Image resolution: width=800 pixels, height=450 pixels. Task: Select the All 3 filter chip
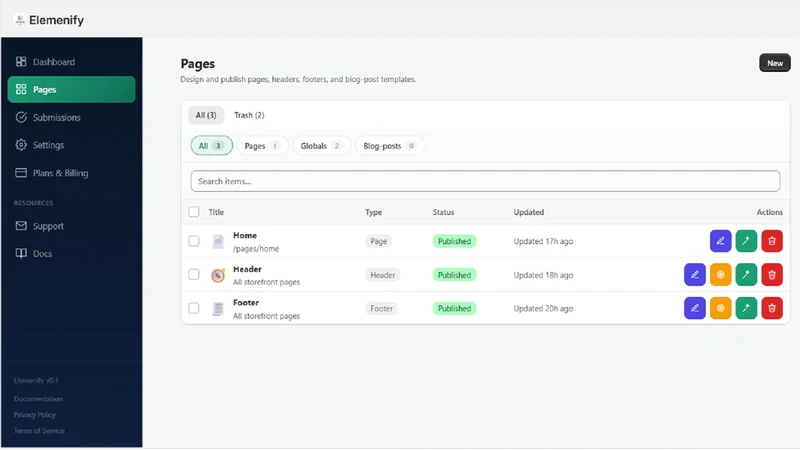point(211,145)
